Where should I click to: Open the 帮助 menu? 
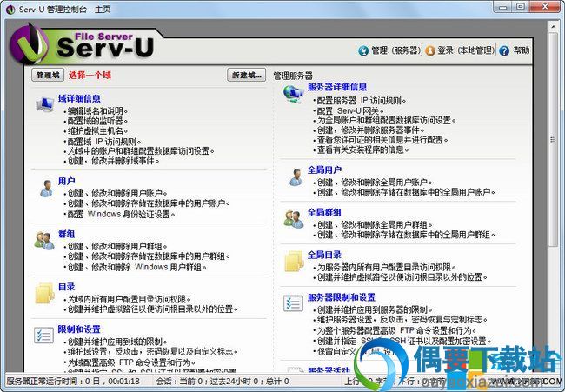point(522,50)
